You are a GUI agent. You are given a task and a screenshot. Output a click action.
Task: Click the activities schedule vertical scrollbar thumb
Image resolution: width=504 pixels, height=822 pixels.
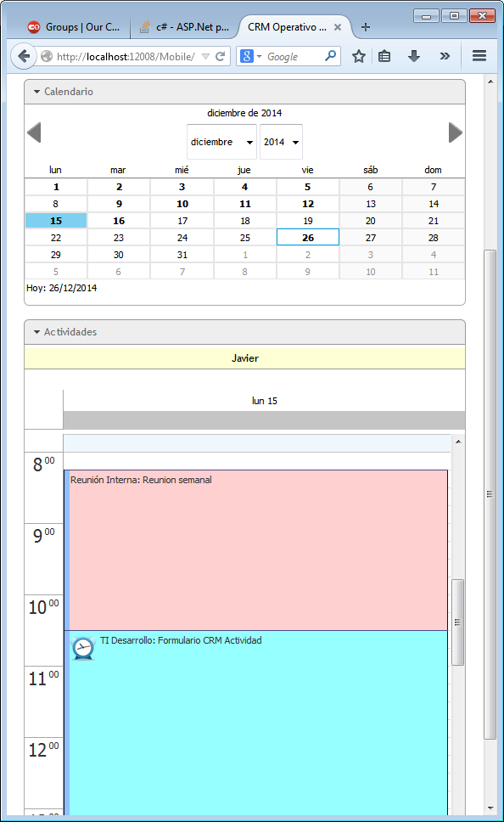click(457, 622)
